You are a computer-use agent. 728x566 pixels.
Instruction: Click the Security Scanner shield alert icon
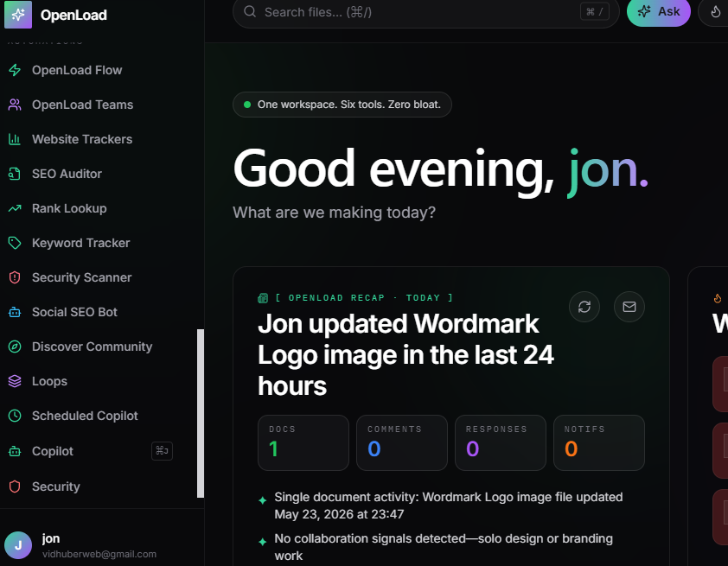click(x=15, y=277)
